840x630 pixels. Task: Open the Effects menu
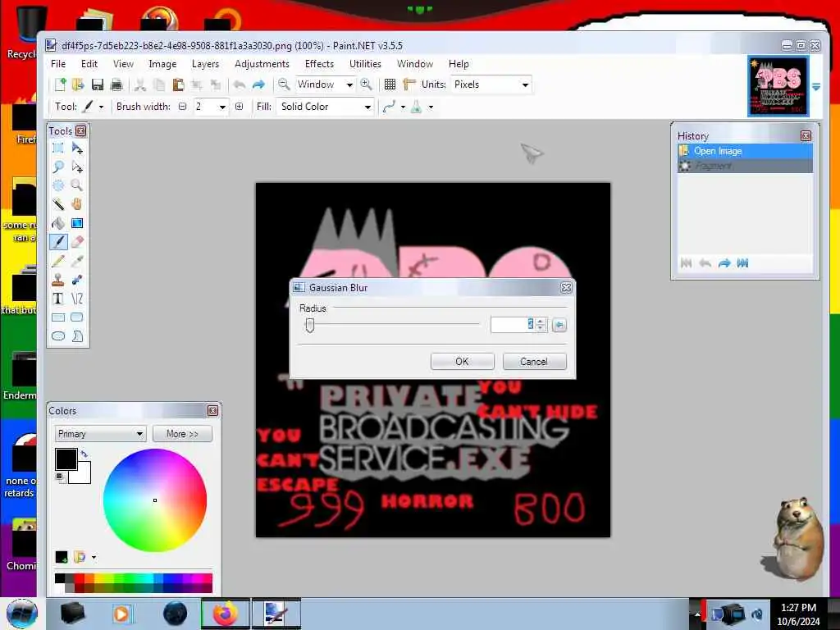pyautogui.click(x=319, y=64)
